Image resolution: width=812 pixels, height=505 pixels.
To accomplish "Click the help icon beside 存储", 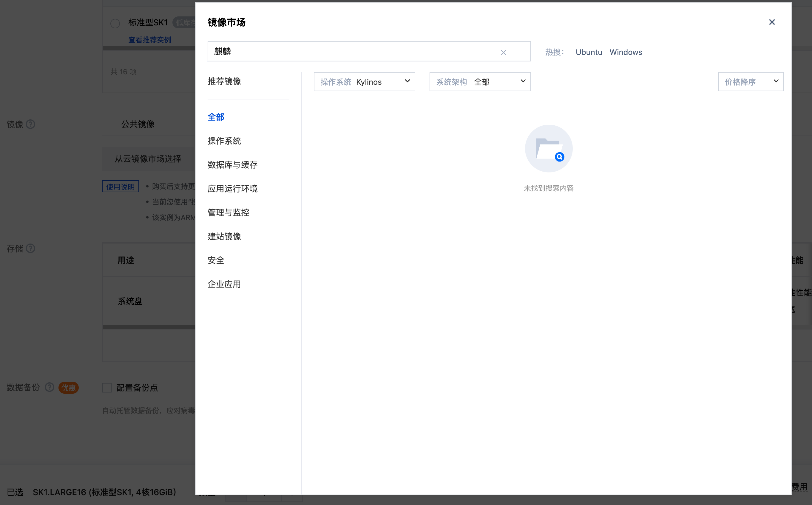I will pyautogui.click(x=30, y=249).
